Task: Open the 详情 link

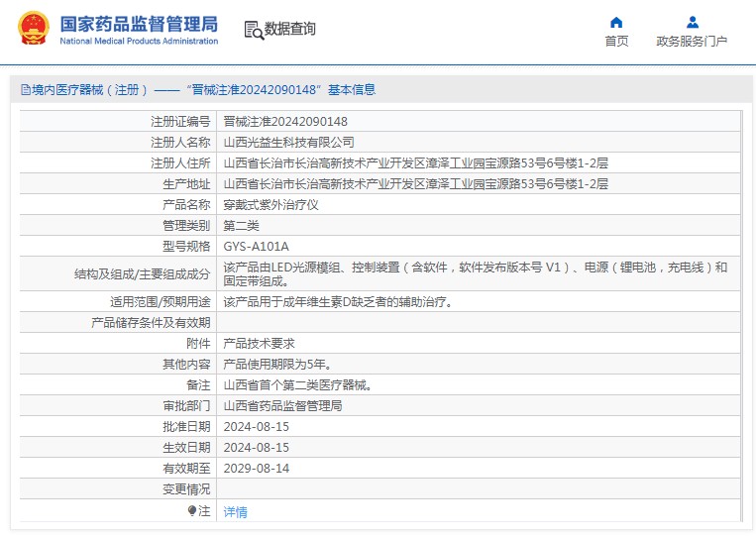Action: point(235,511)
